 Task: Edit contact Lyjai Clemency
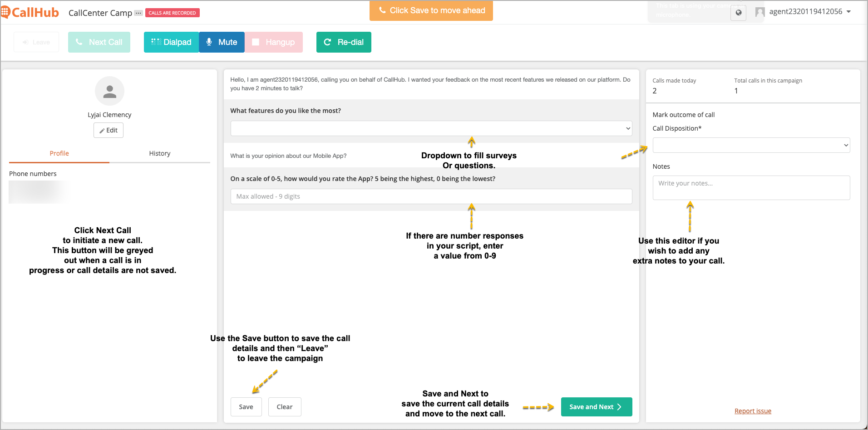pos(108,130)
